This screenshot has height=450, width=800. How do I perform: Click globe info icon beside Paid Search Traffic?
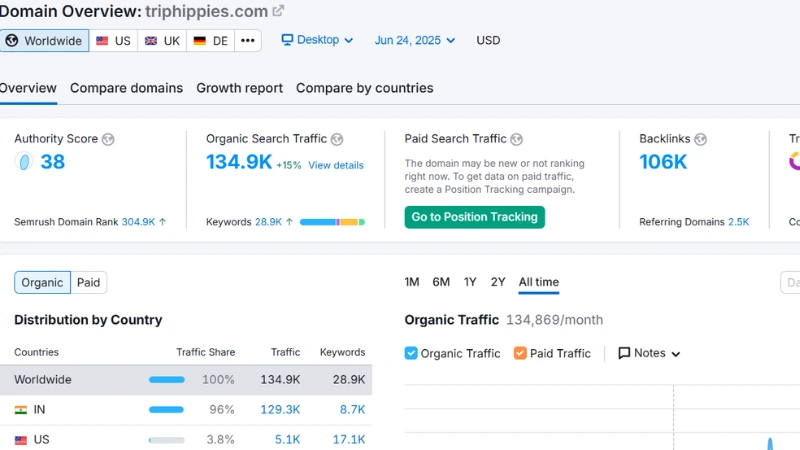tap(517, 139)
